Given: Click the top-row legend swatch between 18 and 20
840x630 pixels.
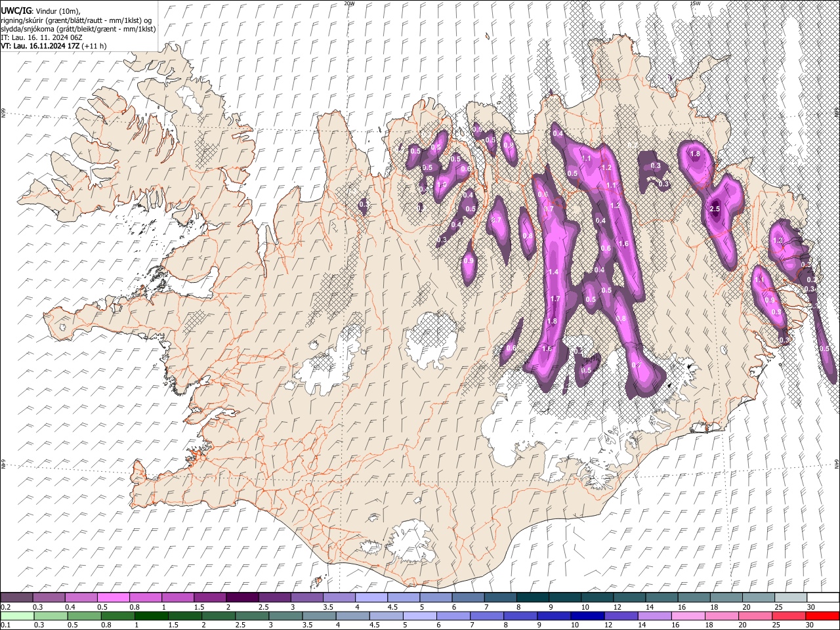Looking at the screenshot, I should (x=725, y=597).
